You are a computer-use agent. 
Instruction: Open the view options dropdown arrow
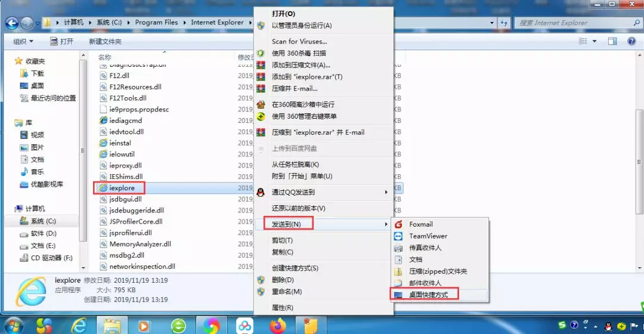(x=595, y=41)
